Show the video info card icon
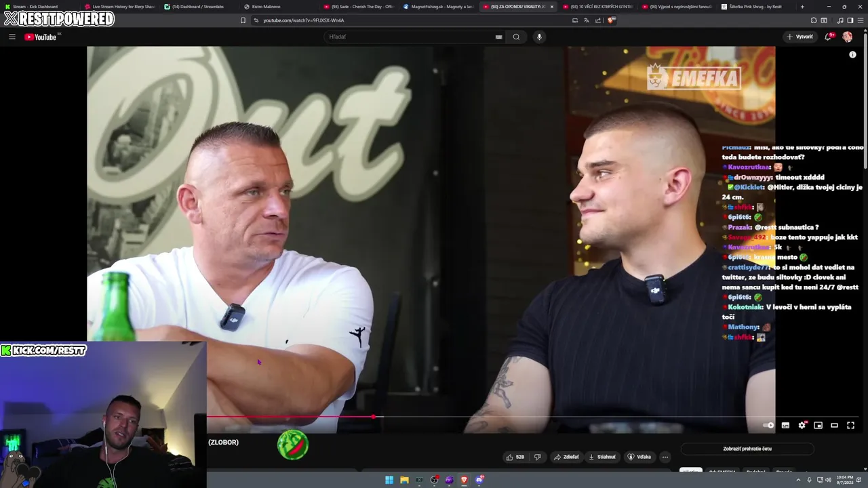Viewport: 868px width, 488px height. (852, 54)
